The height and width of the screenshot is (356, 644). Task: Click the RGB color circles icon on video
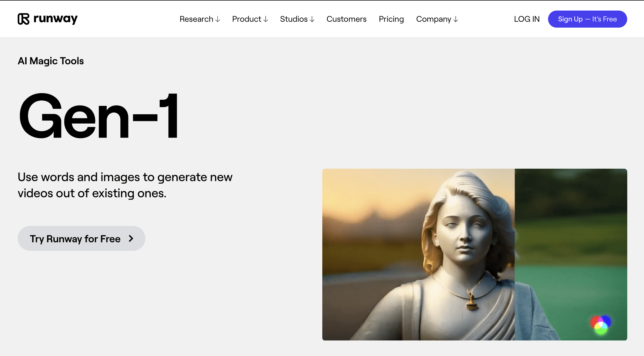pos(601,325)
